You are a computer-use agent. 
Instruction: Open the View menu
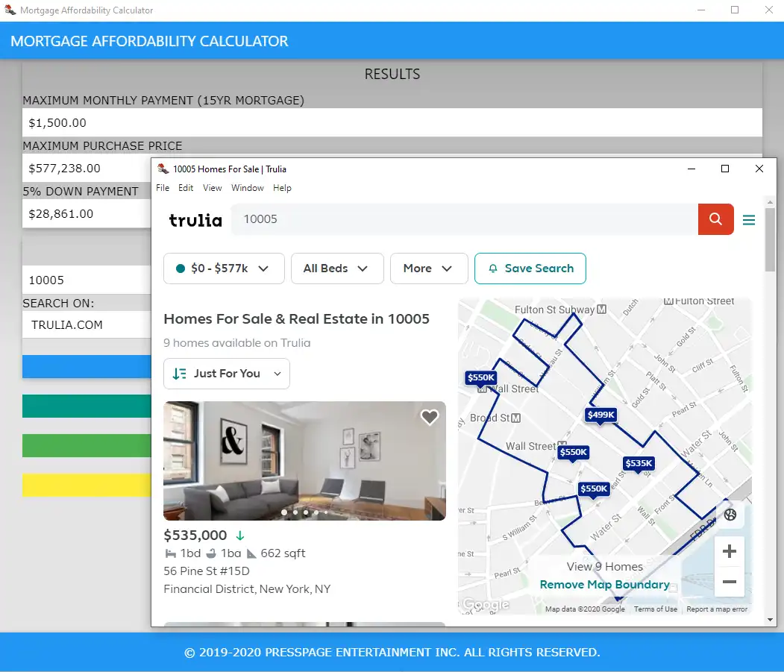tap(212, 188)
